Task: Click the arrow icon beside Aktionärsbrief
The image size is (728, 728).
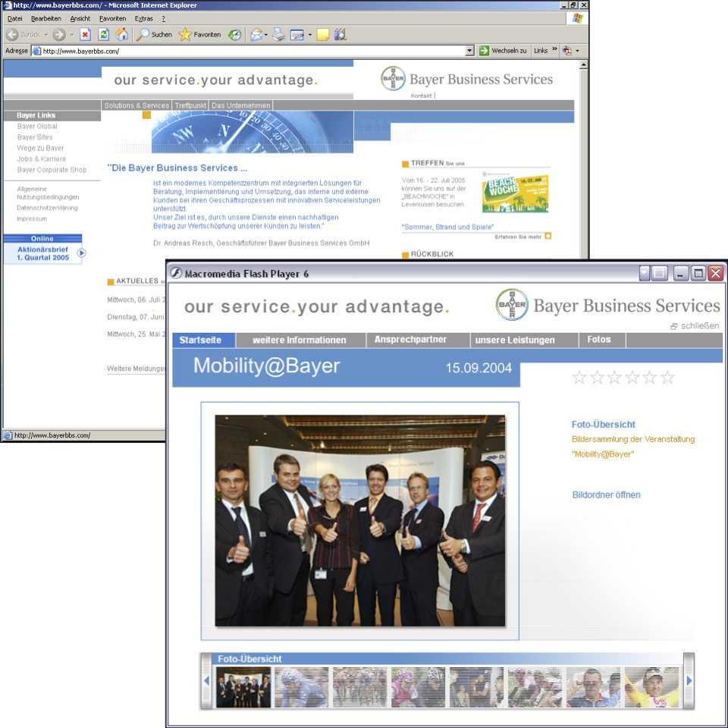Action: 81,253
